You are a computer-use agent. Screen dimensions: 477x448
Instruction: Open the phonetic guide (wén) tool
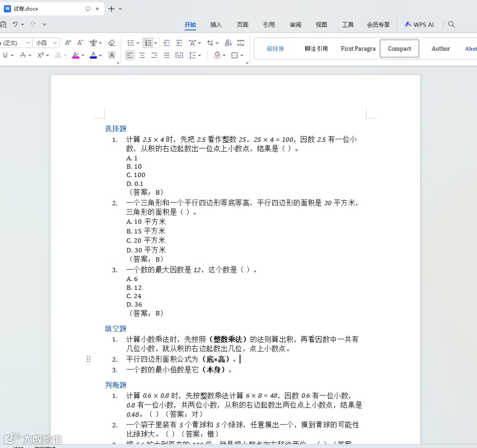[x=93, y=43]
